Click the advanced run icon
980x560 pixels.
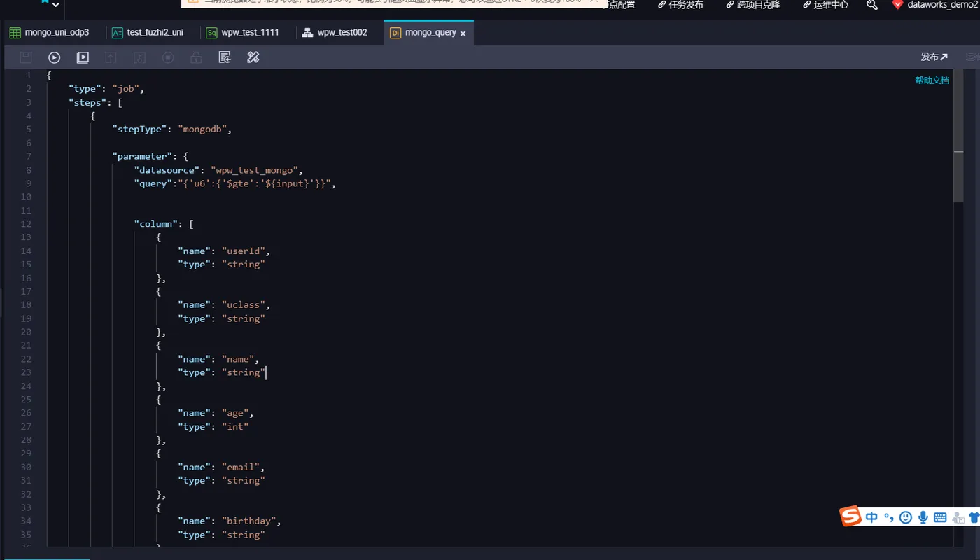pos(83,57)
